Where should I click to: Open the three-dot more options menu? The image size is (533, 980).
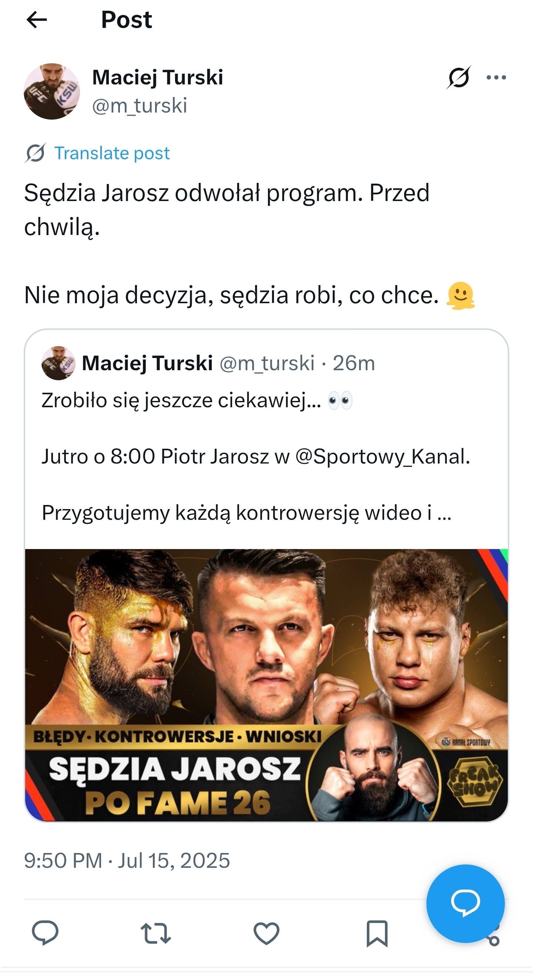tap(496, 78)
